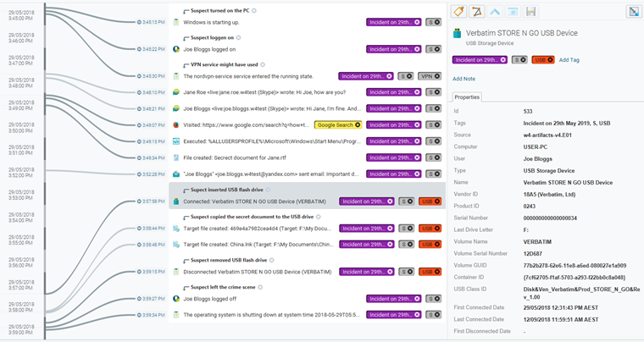Select the note Suspect inserted USB flash drive
644x342 pixels.
pos(227,190)
